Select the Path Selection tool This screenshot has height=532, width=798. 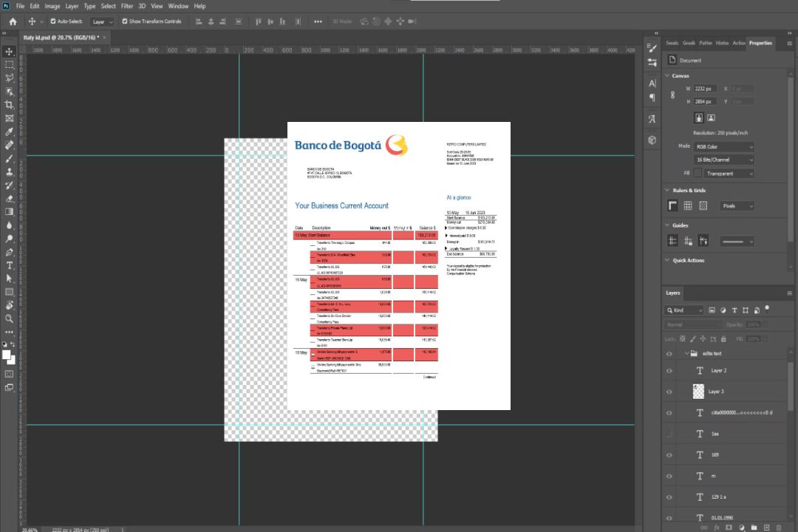pyautogui.click(x=9, y=279)
